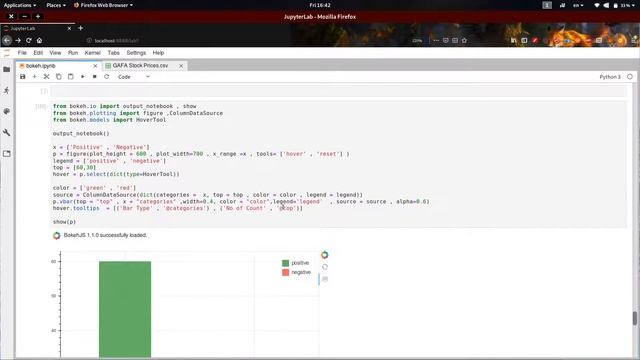Open the cell type Code dropdown
This screenshot has height=360, width=640.
[x=134, y=77]
